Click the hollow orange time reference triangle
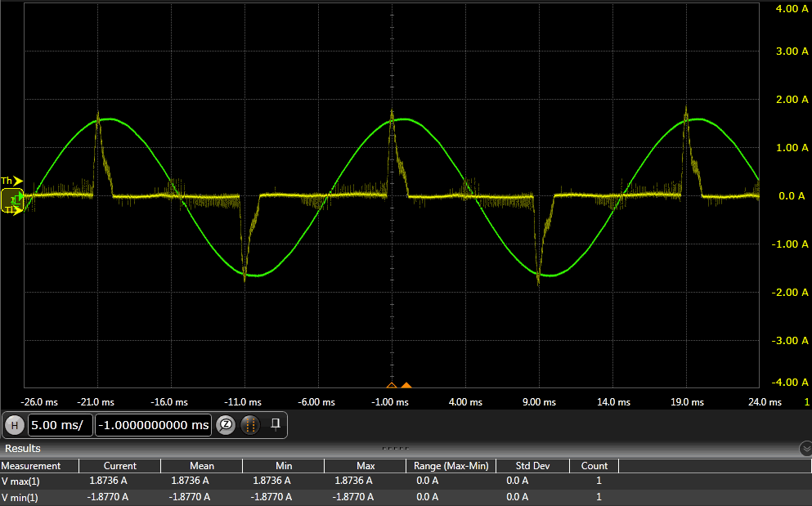The height and width of the screenshot is (506, 812). [x=392, y=385]
